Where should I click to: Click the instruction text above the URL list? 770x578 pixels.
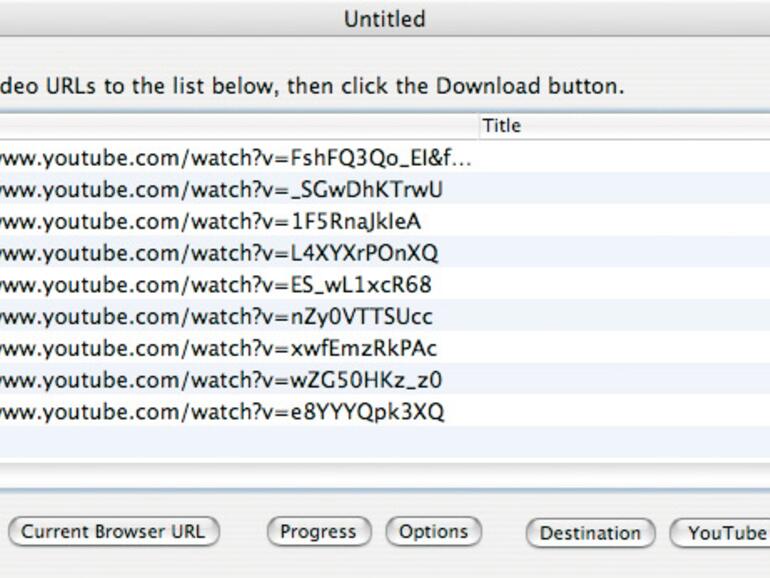coord(312,86)
